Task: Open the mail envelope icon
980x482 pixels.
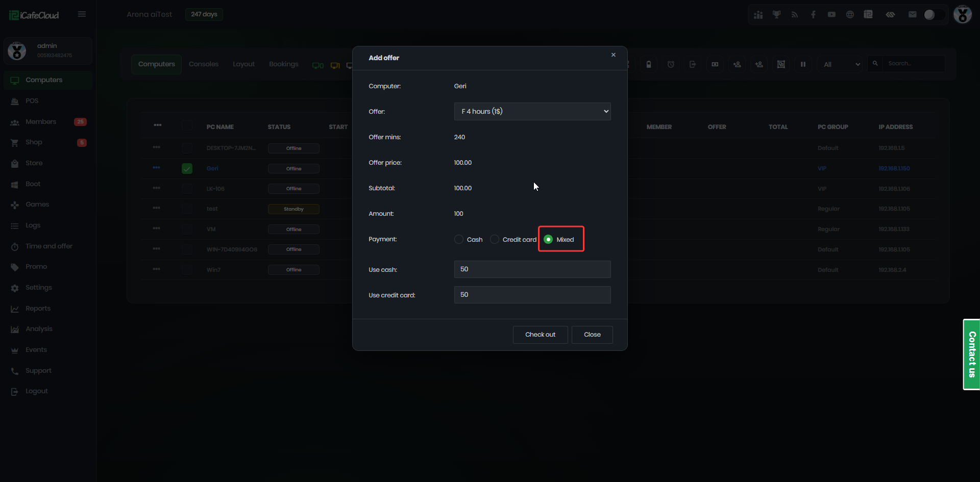Action: pos(912,15)
